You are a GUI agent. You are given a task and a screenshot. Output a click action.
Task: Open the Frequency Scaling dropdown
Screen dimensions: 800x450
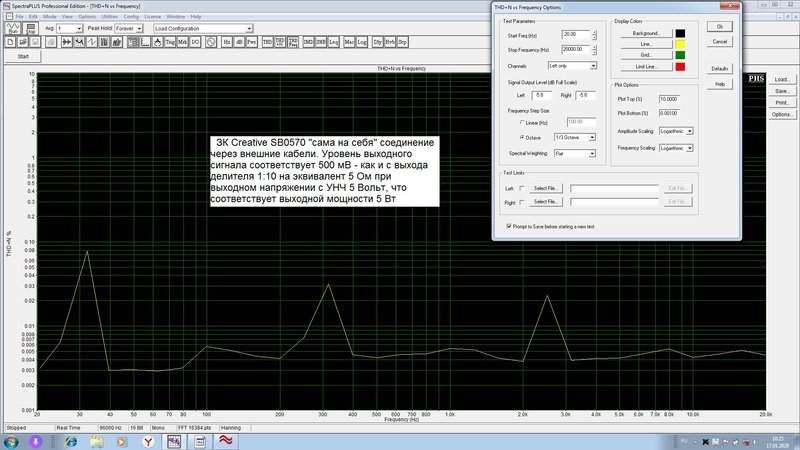tap(676, 148)
